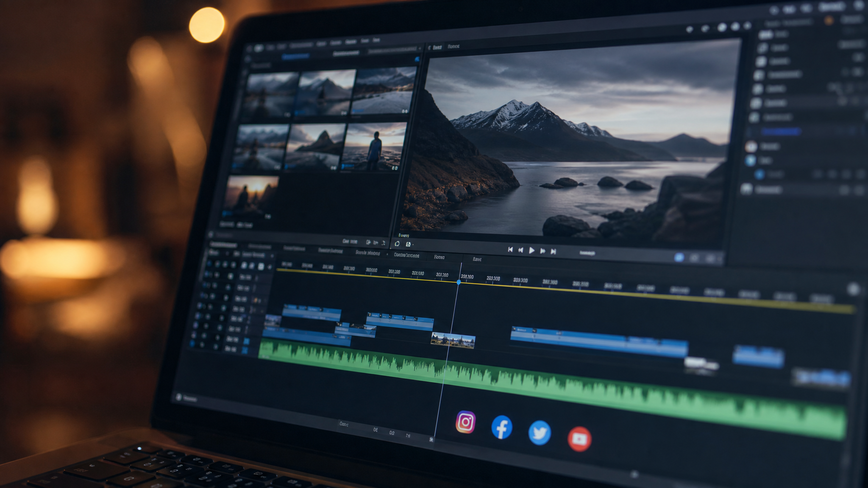Click the Play button under the preview
Screen dimensions: 868x488
(x=531, y=250)
